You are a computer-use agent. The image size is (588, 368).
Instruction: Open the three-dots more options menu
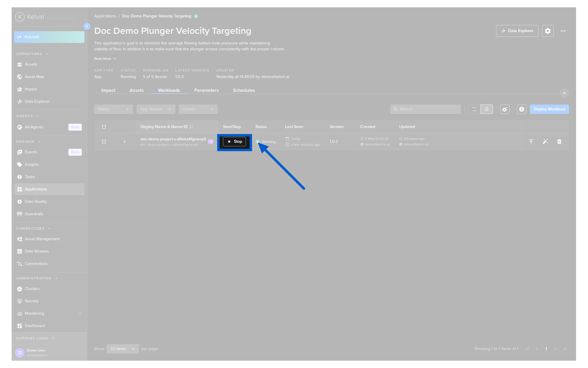click(563, 31)
